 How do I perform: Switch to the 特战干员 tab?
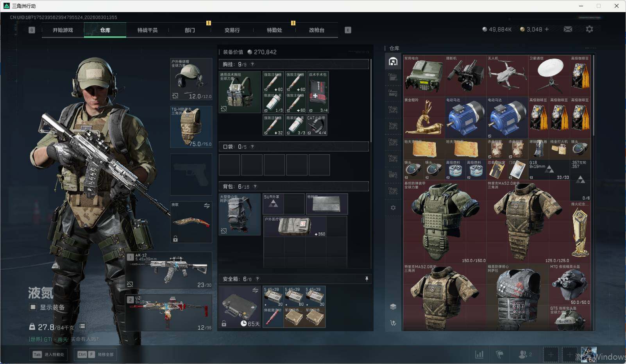tap(147, 30)
